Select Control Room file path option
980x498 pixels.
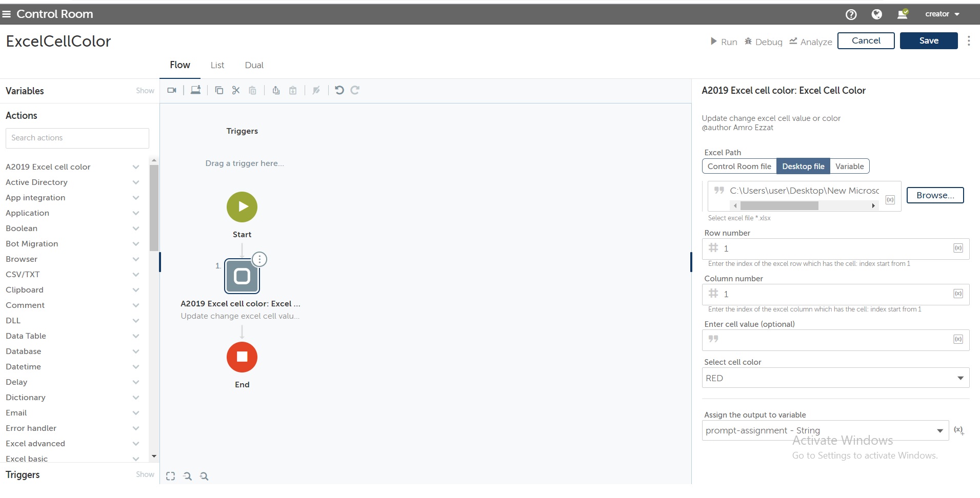(x=739, y=167)
